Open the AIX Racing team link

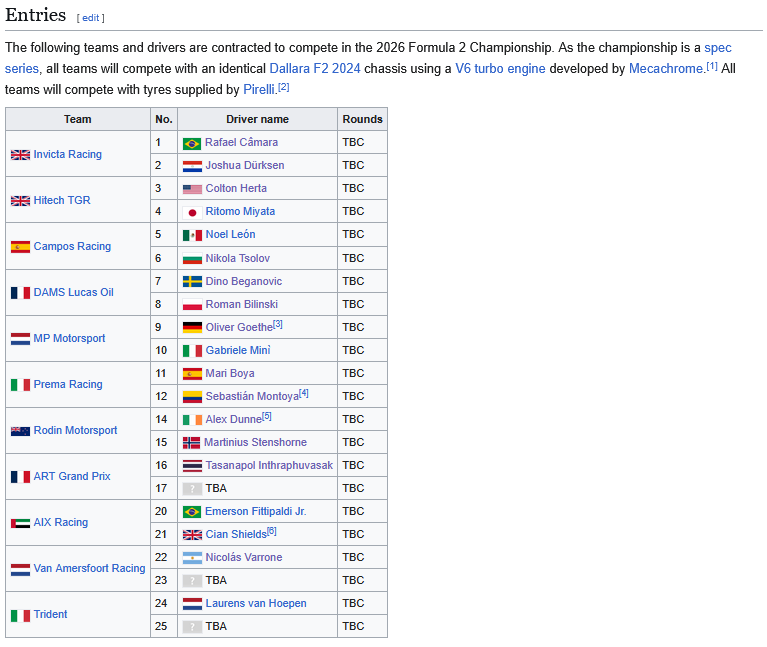click(x=61, y=522)
